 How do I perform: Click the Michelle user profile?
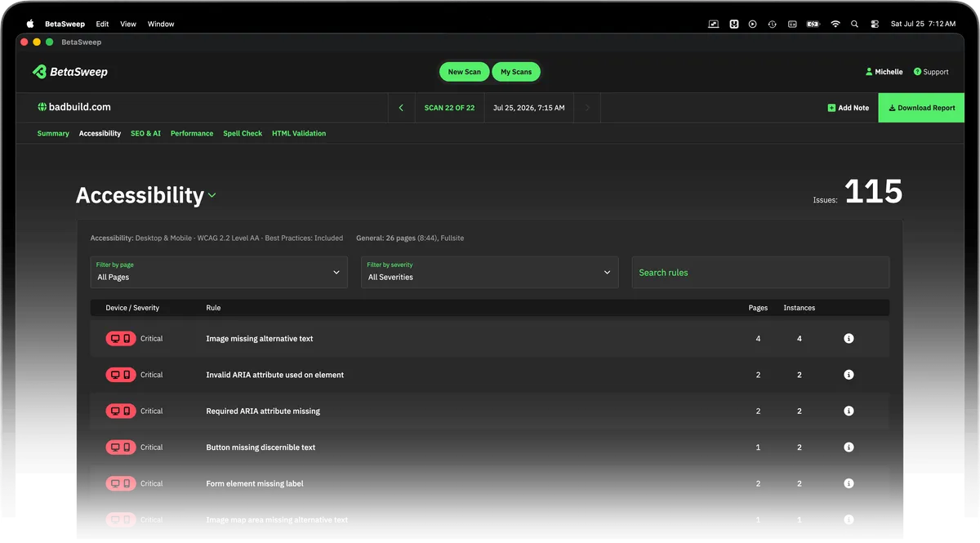coord(884,72)
